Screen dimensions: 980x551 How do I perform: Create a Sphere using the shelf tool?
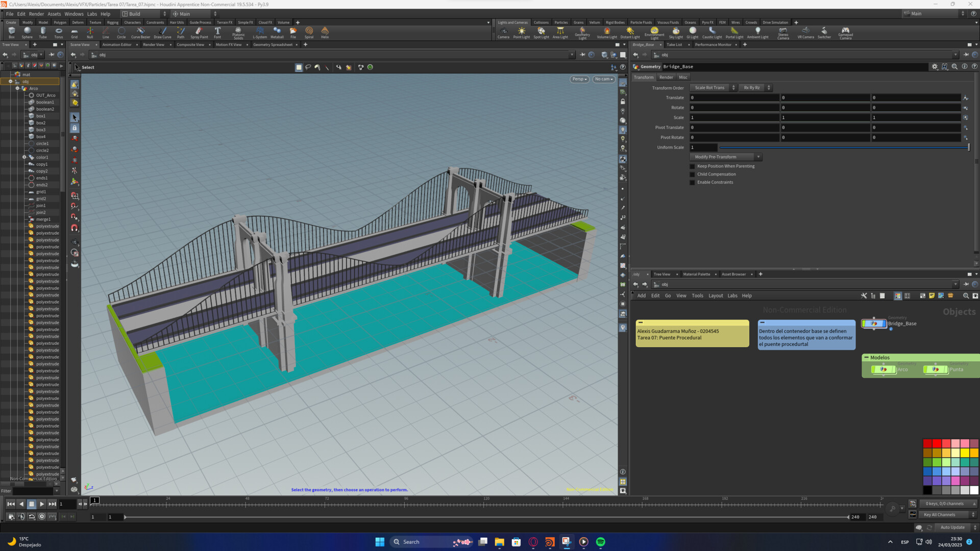tap(27, 32)
